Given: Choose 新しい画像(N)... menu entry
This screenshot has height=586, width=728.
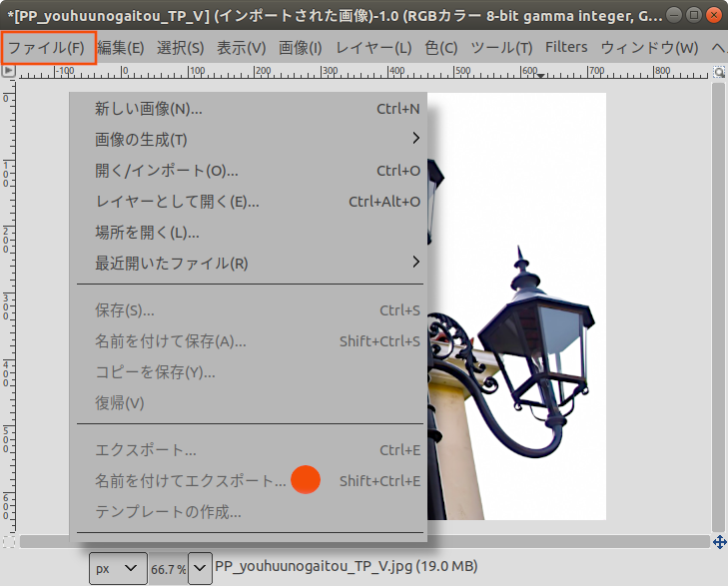Looking at the screenshot, I should [249, 109].
